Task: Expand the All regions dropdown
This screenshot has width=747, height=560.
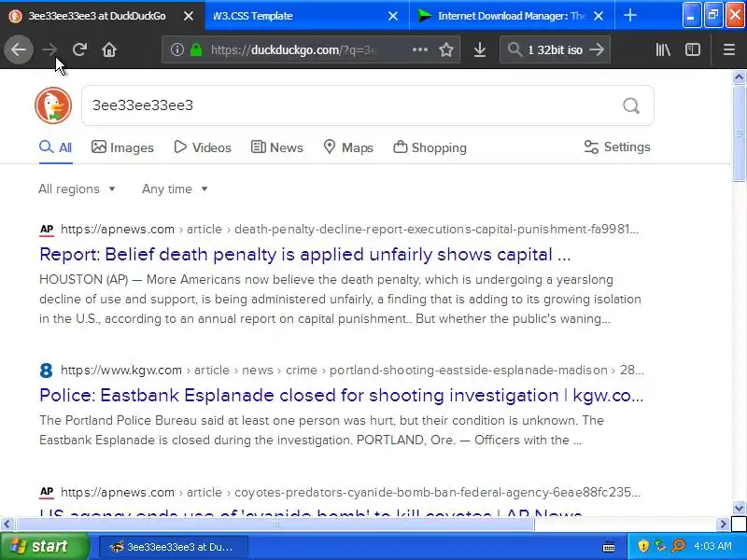Action: pos(77,189)
